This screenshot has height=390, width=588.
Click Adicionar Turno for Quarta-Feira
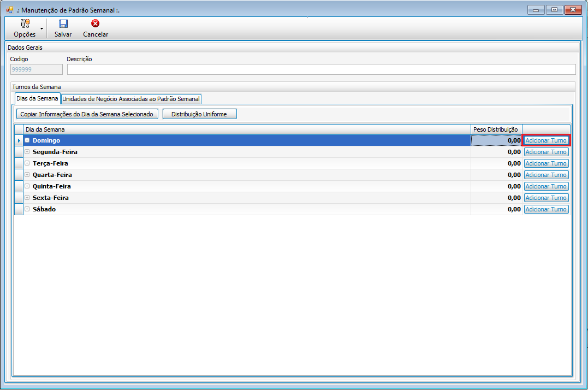click(546, 175)
